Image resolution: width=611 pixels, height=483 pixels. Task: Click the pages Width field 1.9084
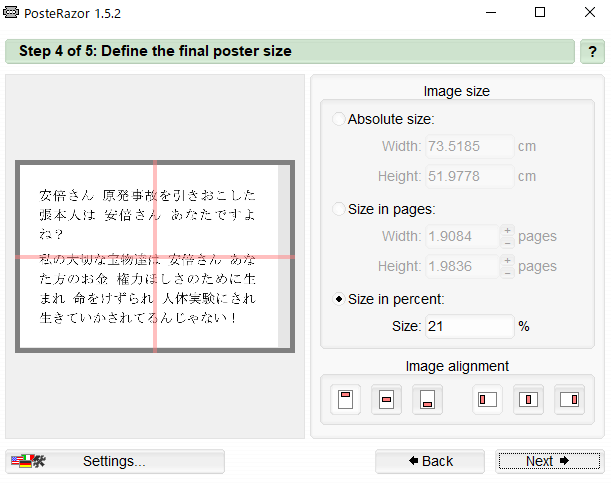click(x=463, y=236)
